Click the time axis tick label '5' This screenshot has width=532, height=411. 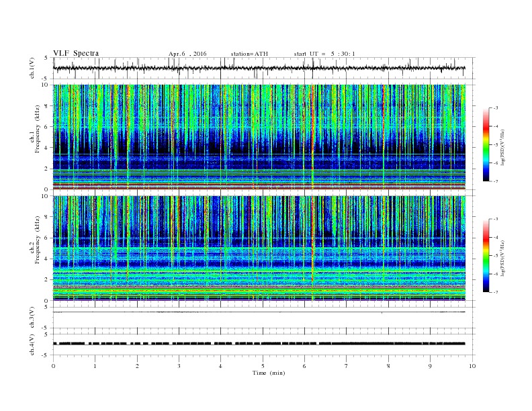point(263,366)
